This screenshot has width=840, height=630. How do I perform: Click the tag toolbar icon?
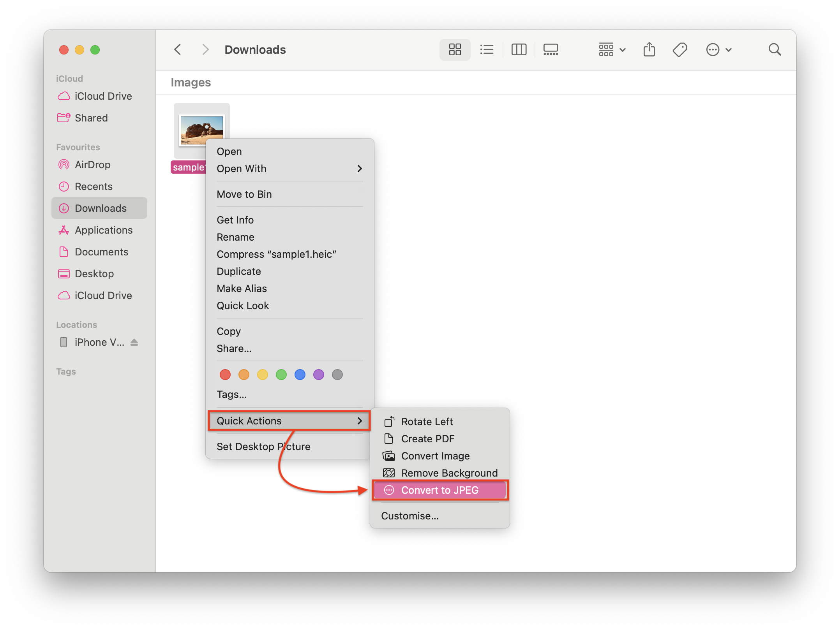680,50
